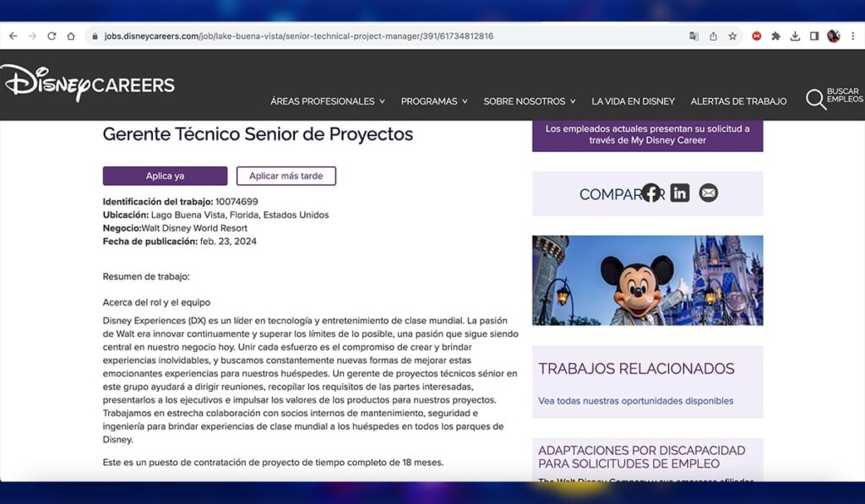865x504 pixels.
Task: Reload the page with the refresh icon
Action: pyautogui.click(x=52, y=35)
